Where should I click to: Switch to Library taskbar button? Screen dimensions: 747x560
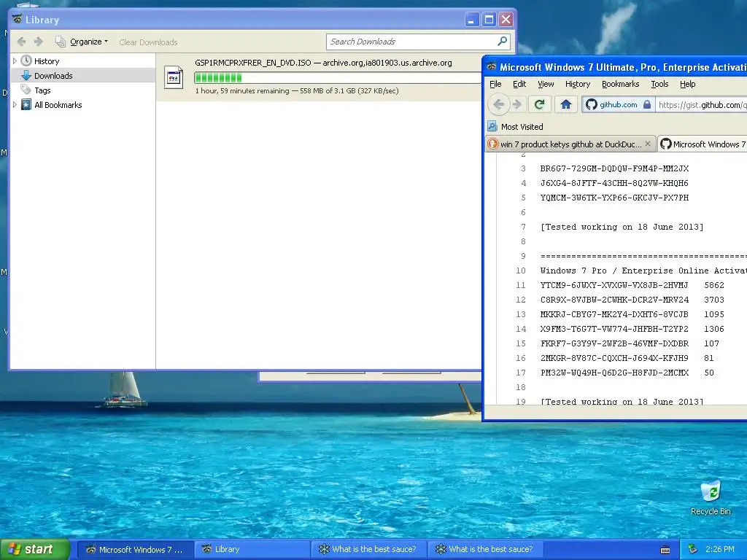click(252, 550)
